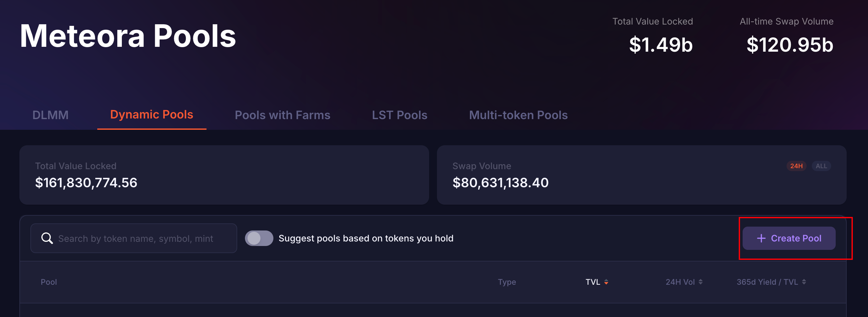Open the Multi-token Pools tab
This screenshot has height=317, width=868.
pos(518,115)
